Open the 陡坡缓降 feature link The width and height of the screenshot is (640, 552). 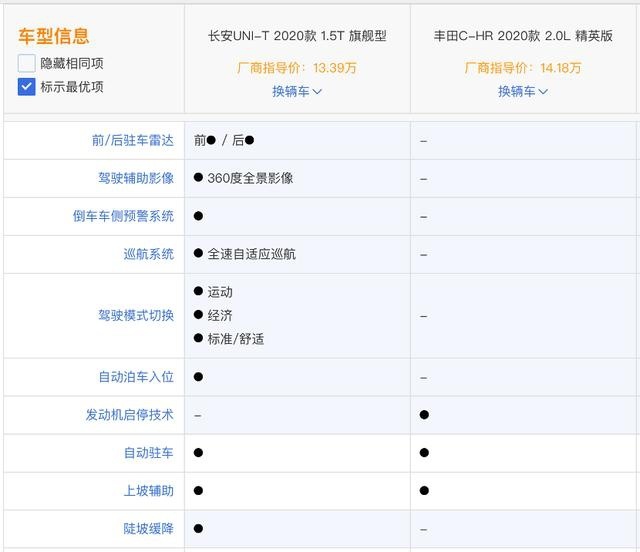pyautogui.click(x=149, y=529)
